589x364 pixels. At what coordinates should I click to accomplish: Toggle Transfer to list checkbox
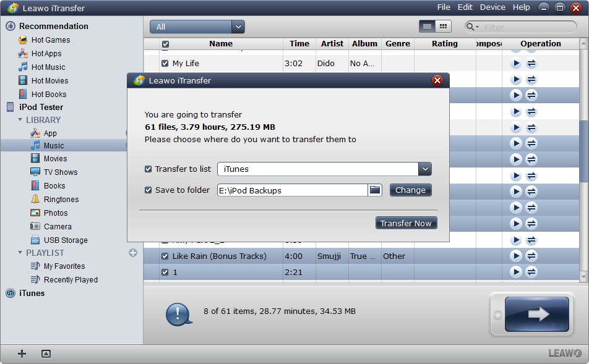(148, 169)
